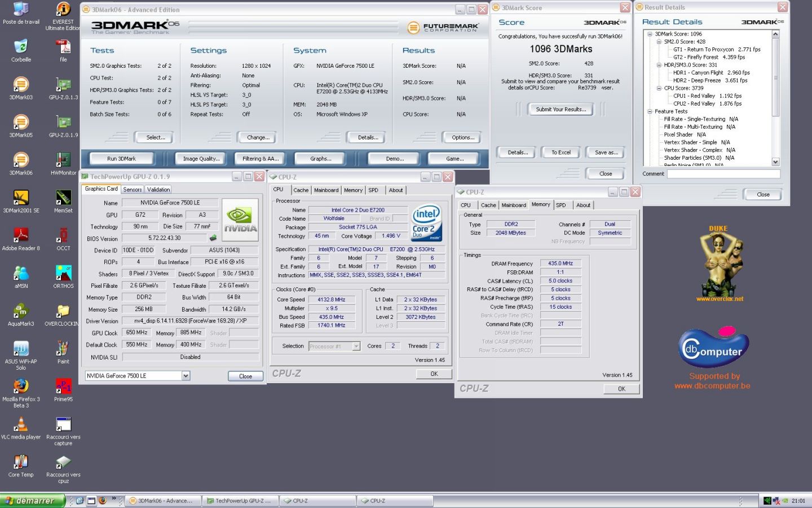812x508 pixels.
Task: Open the OCCT desktop icon
Action: [x=63, y=235]
